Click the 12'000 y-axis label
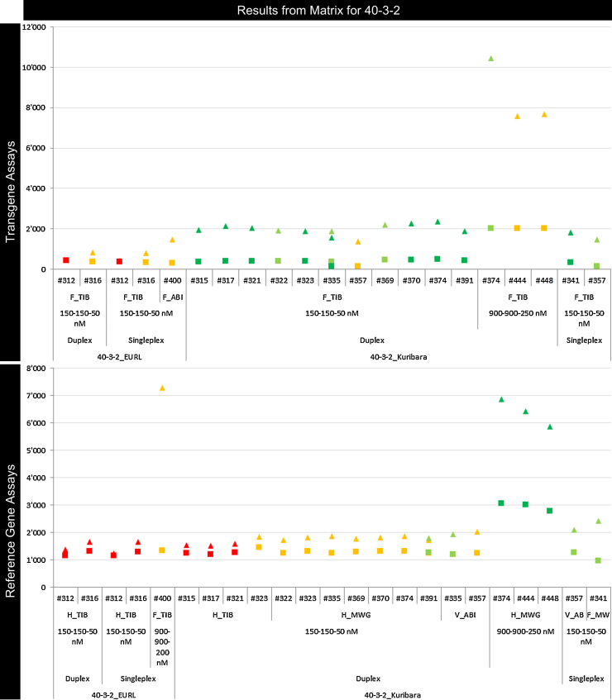 pyautogui.click(x=31, y=26)
